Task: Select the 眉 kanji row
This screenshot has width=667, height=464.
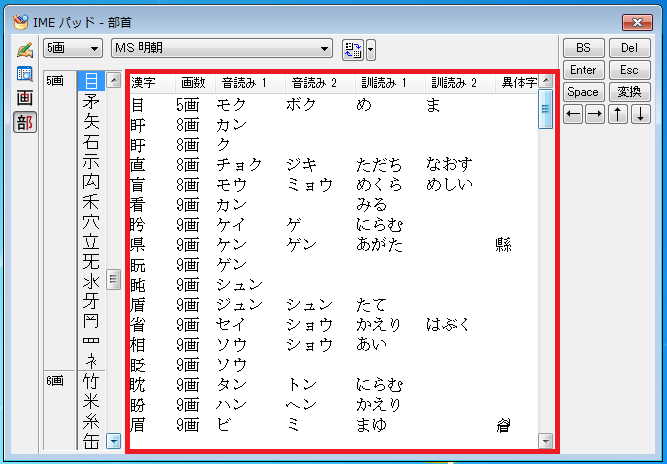Action: [x=334, y=424]
